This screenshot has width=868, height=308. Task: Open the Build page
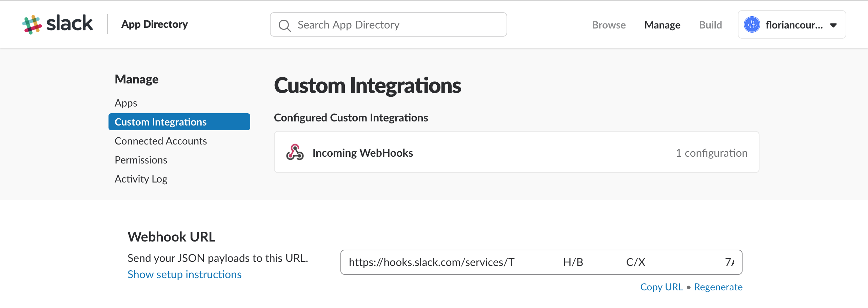710,25
